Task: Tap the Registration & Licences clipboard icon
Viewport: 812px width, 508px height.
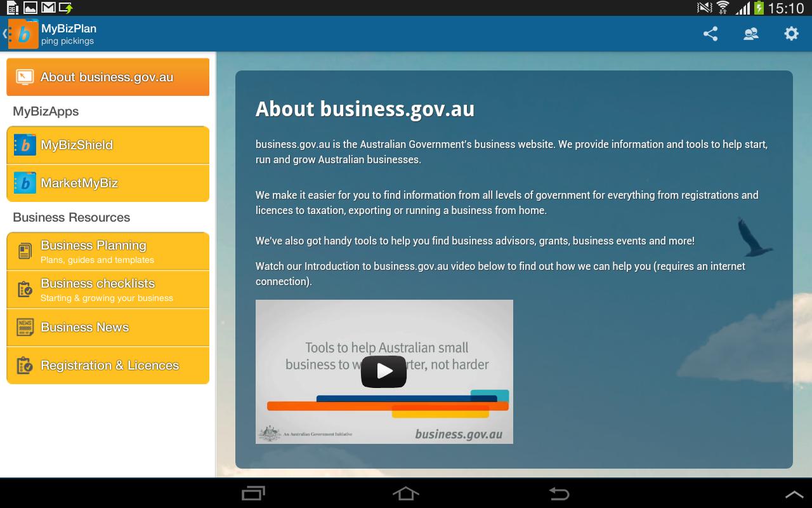Action: (23, 364)
